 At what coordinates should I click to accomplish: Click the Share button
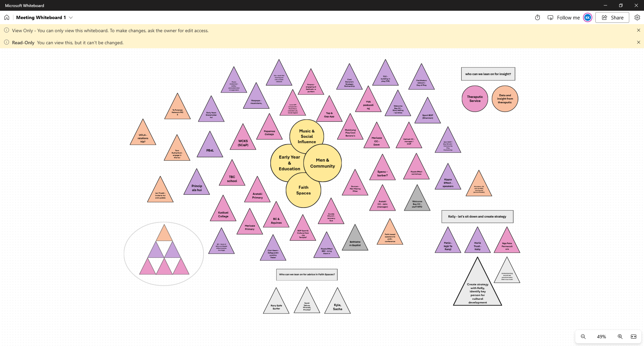click(612, 17)
